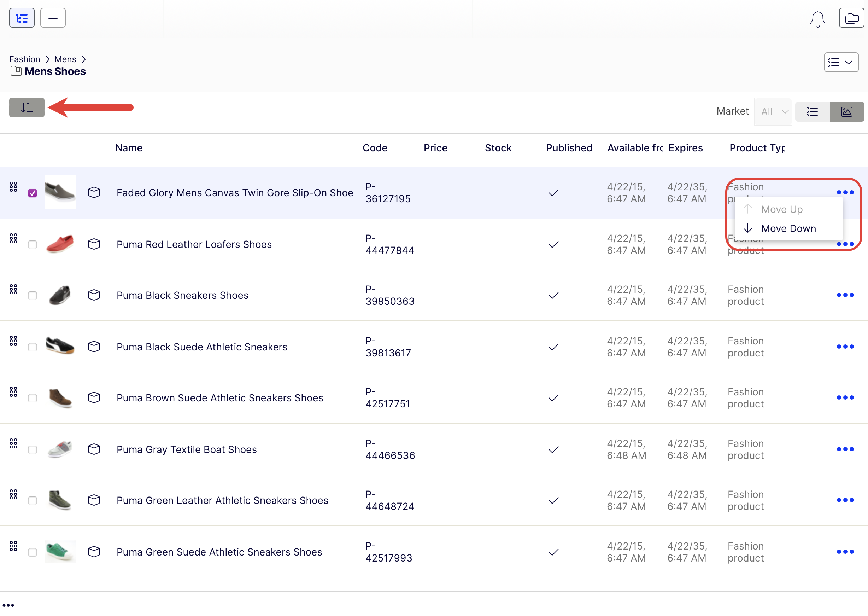Switch to thumbnail view

click(x=847, y=111)
